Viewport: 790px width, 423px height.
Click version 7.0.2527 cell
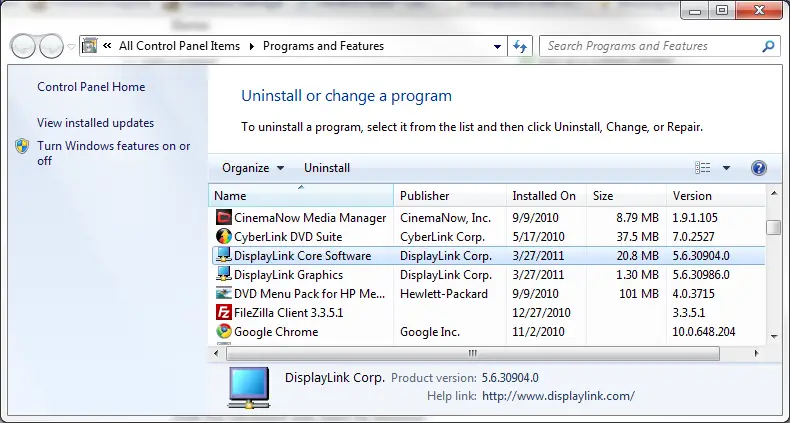point(693,237)
